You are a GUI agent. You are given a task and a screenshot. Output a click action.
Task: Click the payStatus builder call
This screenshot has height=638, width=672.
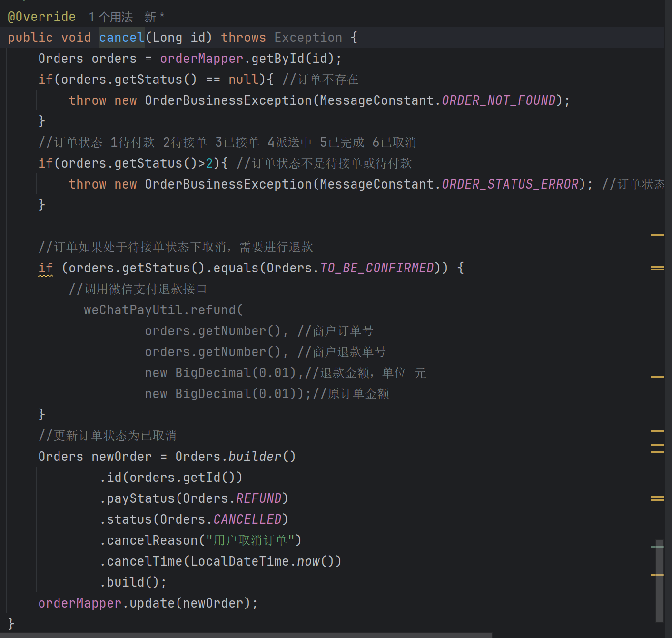coord(141,498)
